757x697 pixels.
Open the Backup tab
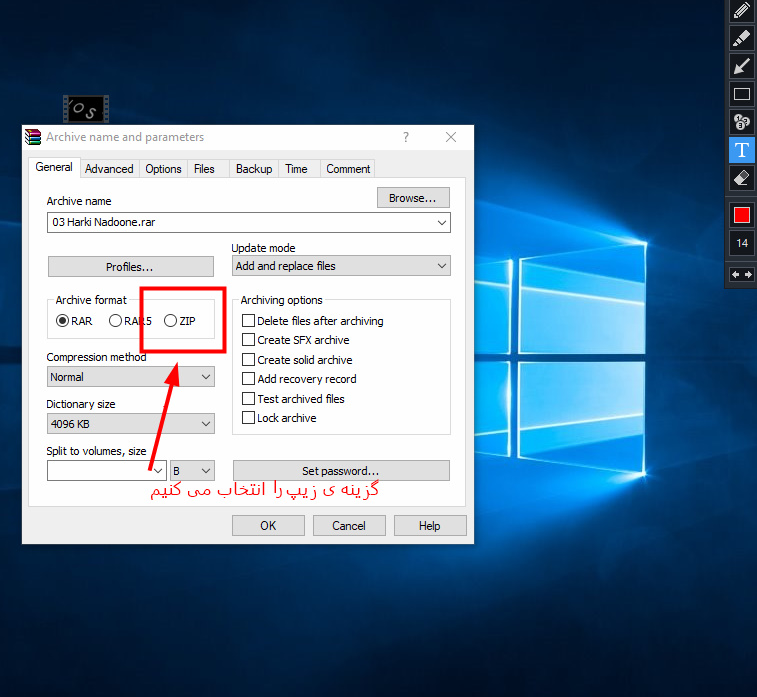click(x=254, y=169)
